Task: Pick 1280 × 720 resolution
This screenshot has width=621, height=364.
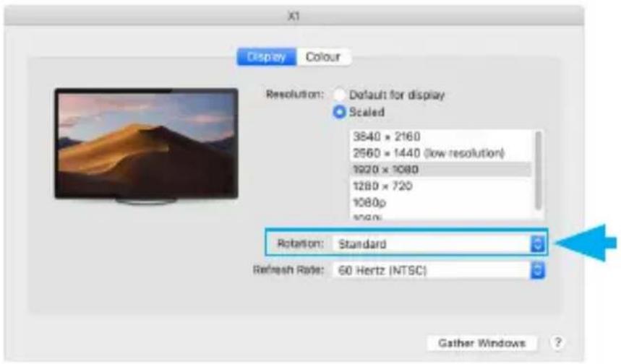Action: point(440,186)
